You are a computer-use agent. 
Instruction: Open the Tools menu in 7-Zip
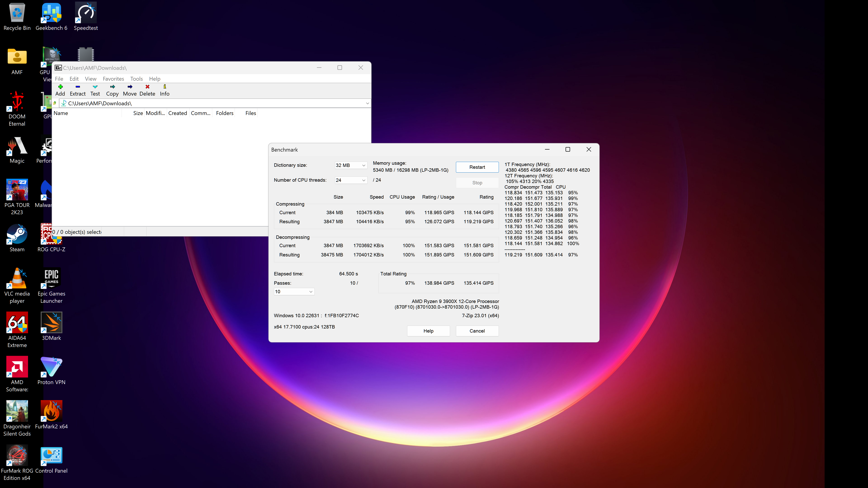tap(137, 79)
